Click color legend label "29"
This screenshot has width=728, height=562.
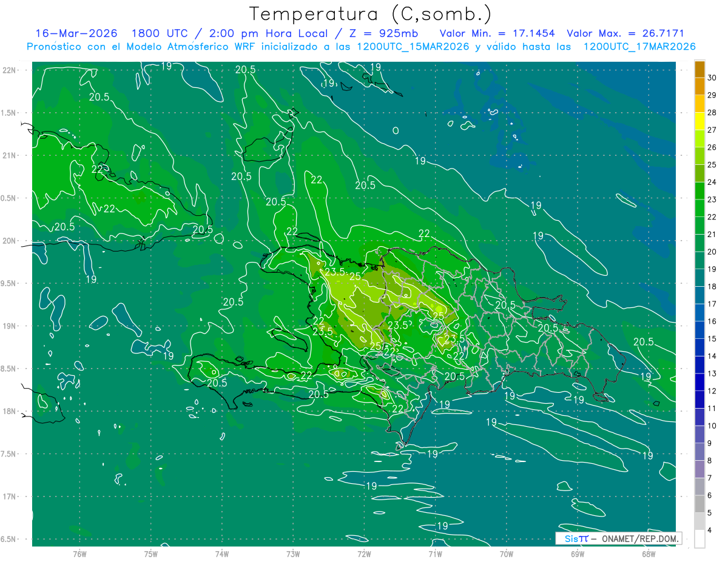[712, 95]
